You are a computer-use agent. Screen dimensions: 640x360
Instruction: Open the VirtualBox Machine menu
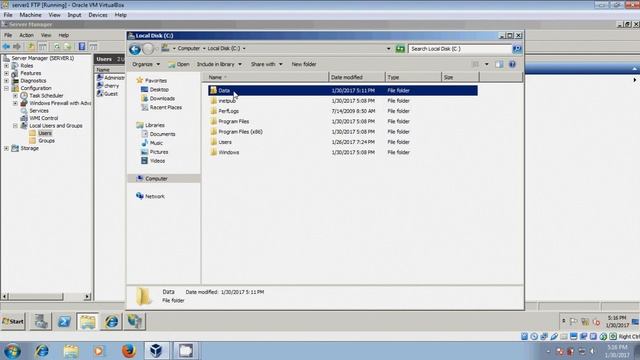pos(31,15)
